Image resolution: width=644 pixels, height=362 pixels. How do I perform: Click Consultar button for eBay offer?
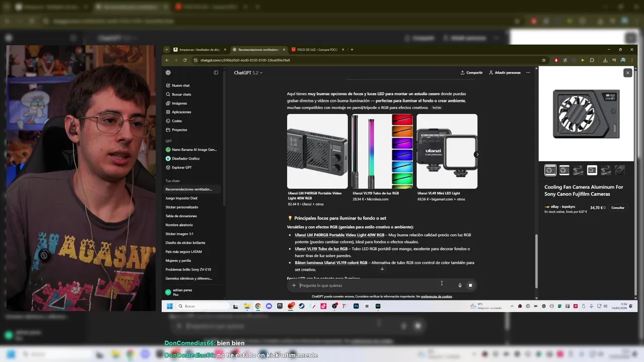[x=618, y=208]
